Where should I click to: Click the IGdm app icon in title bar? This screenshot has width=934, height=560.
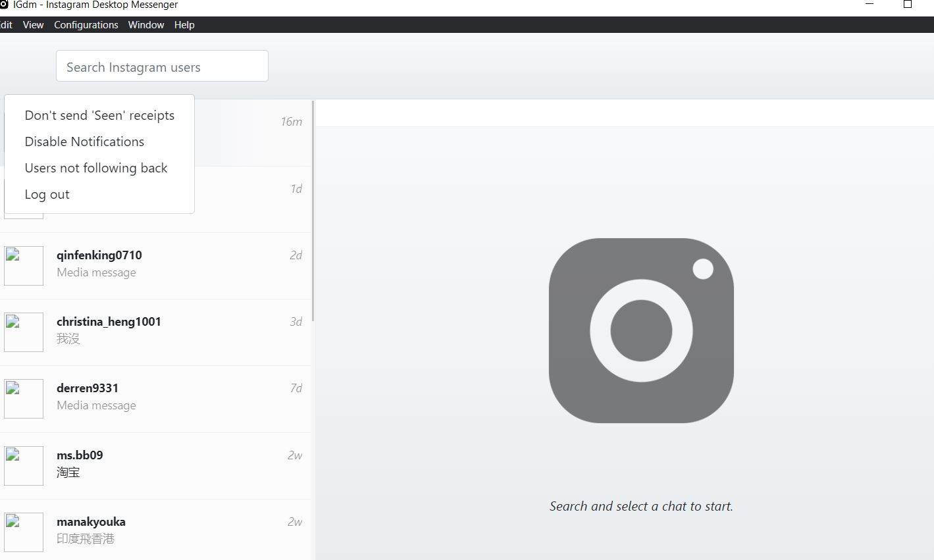pyautogui.click(x=3, y=5)
